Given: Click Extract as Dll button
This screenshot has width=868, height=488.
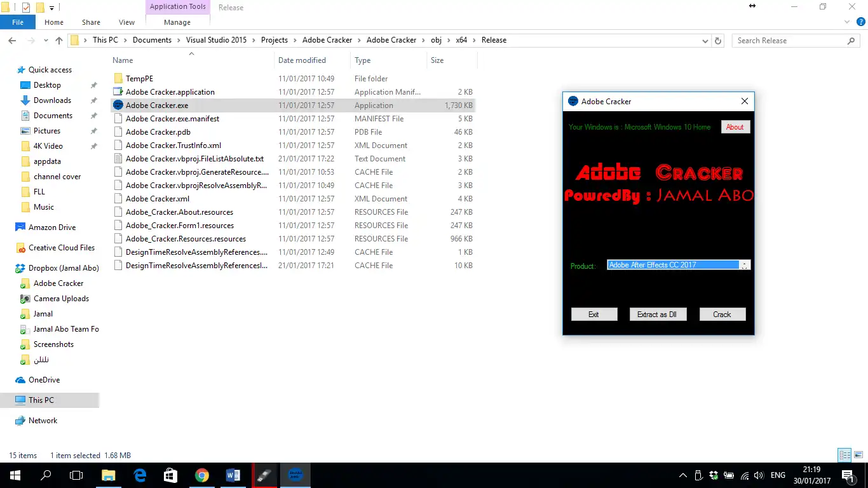Looking at the screenshot, I should [658, 315].
